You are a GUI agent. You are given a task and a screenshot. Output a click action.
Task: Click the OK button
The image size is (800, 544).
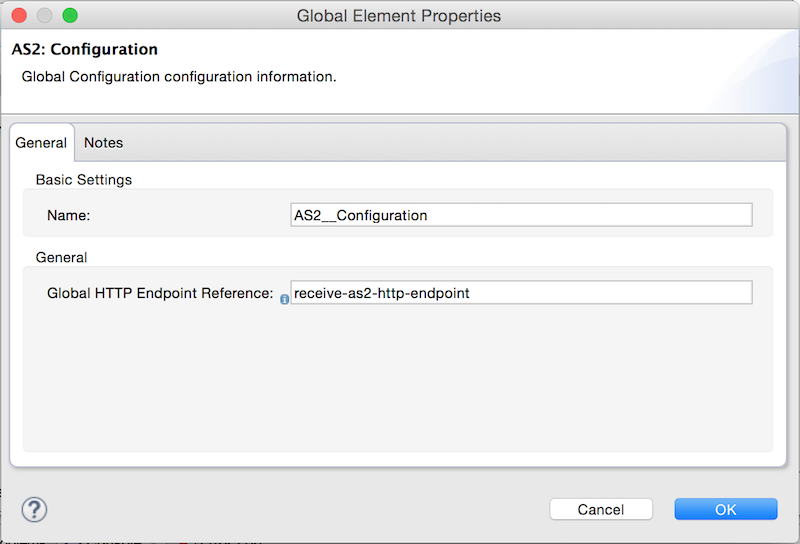pyautogui.click(x=726, y=509)
